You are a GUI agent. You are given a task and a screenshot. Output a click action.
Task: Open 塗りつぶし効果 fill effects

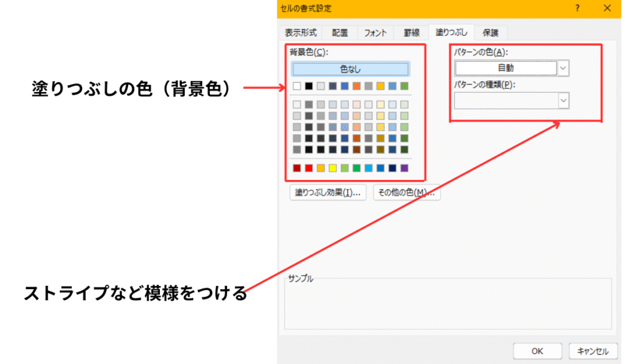pyautogui.click(x=327, y=193)
